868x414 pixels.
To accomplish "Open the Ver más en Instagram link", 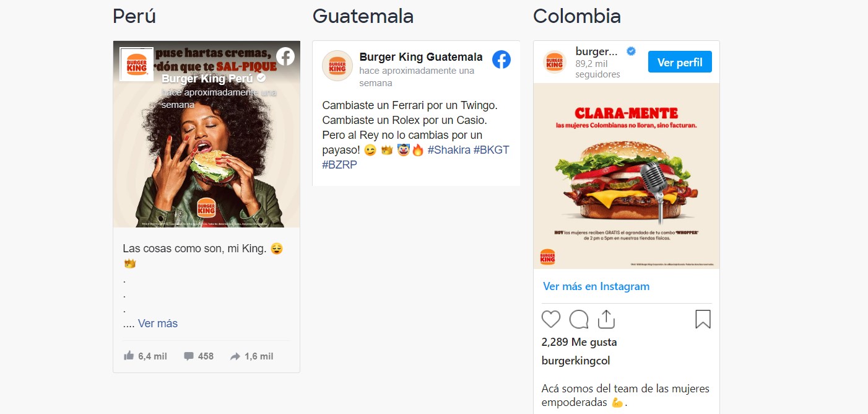I will (x=596, y=286).
